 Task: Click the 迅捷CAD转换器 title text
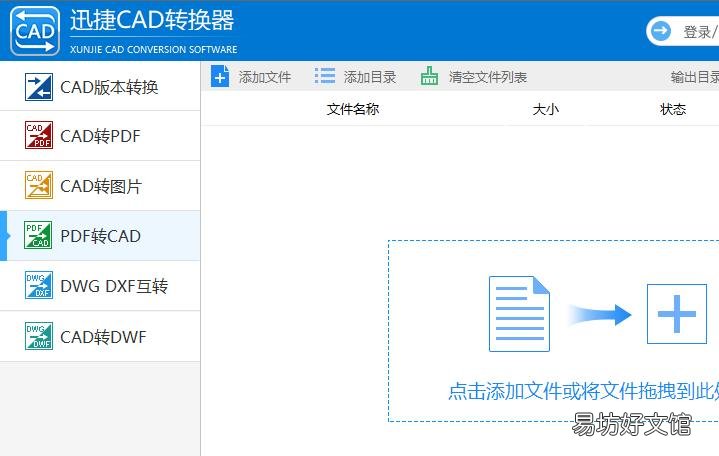[152, 21]
